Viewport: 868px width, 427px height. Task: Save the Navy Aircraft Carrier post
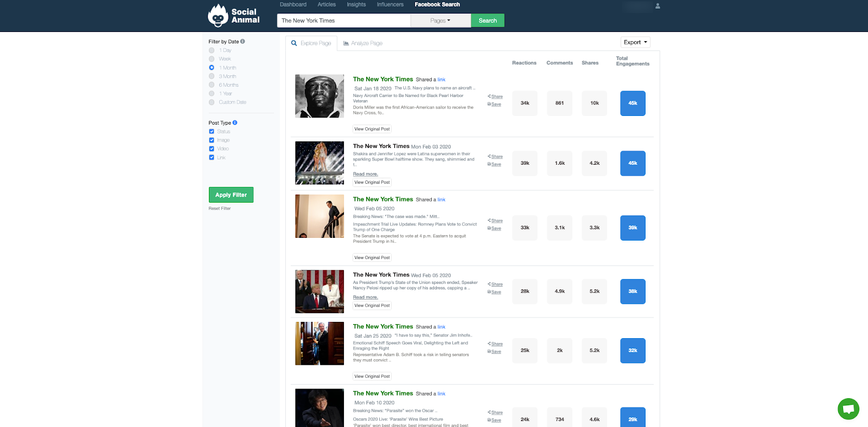click(494, 104)
